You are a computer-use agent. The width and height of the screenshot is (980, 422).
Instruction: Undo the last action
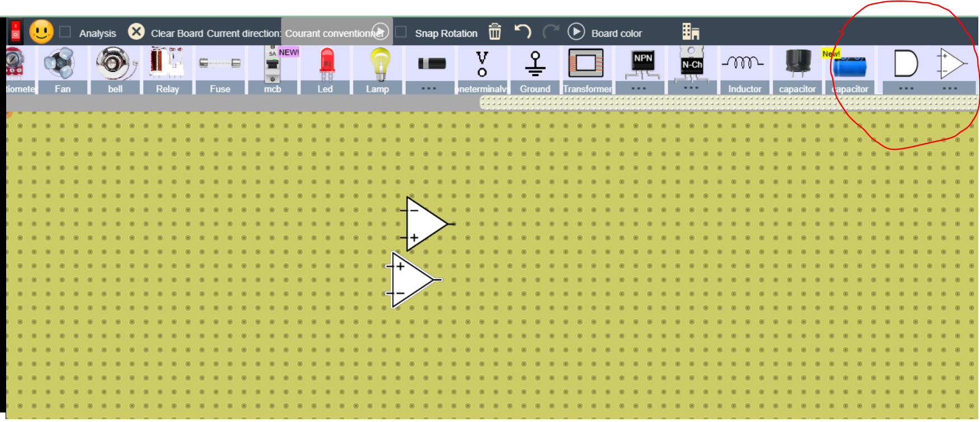(x=522, y=31)
